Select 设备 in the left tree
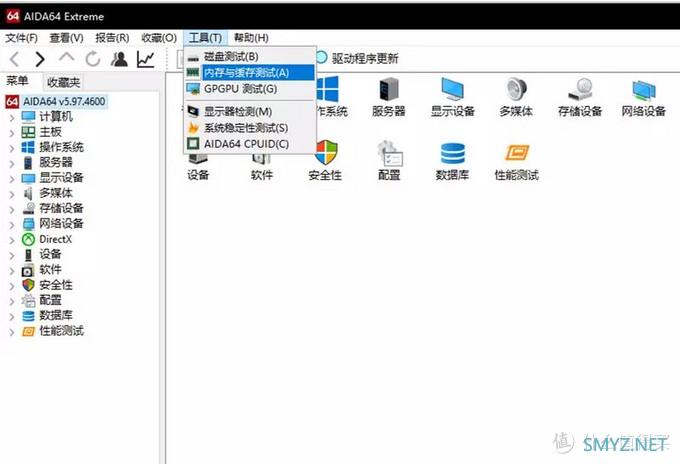The width and height of the screenshot is (680, 464). point(50,254)
